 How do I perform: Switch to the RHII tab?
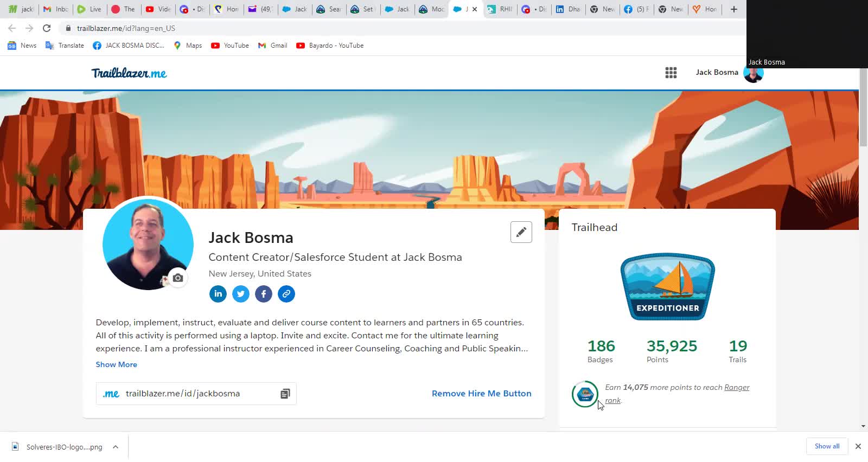[x=500, y=9]
